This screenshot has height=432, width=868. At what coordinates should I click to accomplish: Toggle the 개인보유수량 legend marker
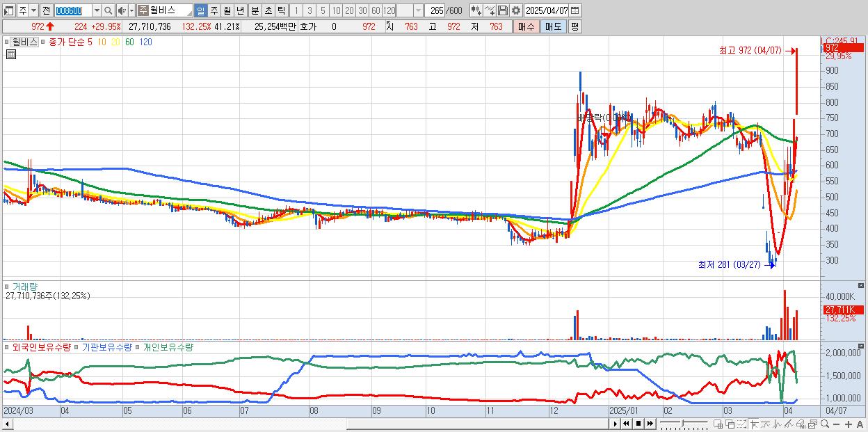tap(138, 346)
